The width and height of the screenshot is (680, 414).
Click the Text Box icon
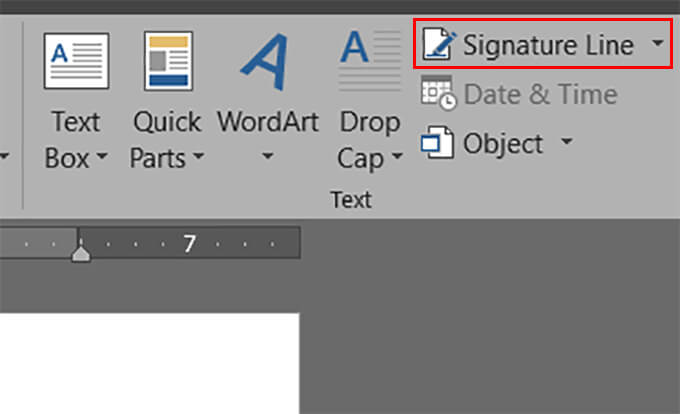(x=76, y=60)
